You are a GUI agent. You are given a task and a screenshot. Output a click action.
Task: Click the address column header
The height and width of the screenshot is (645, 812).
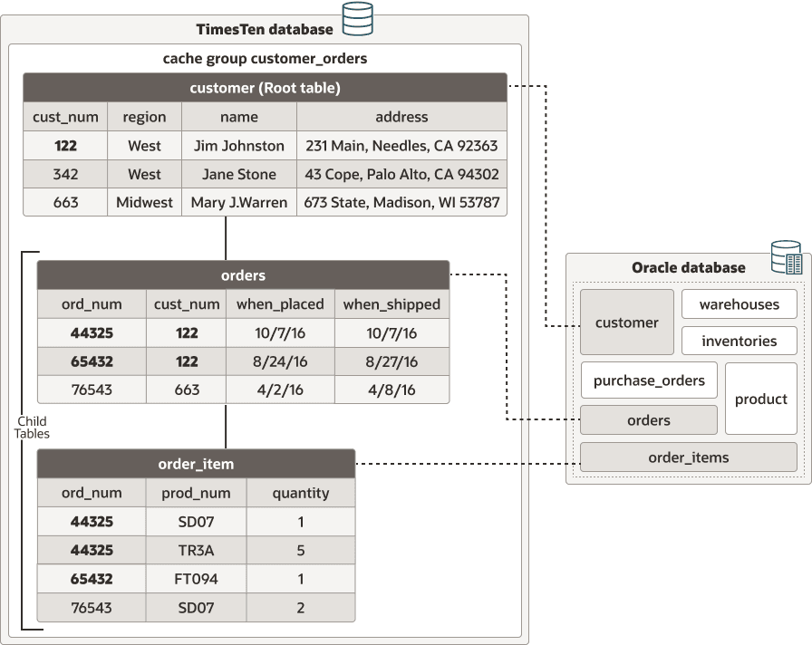tap(401, 117)
